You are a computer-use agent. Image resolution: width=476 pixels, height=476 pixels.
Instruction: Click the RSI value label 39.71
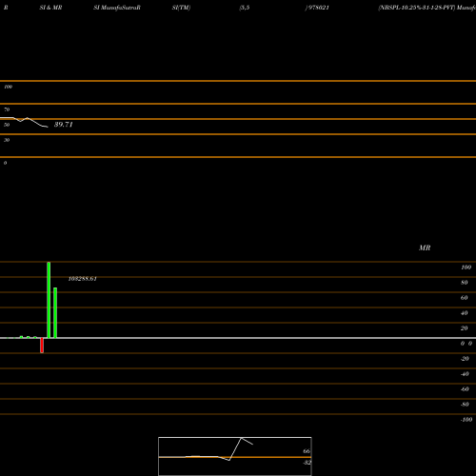64,125
